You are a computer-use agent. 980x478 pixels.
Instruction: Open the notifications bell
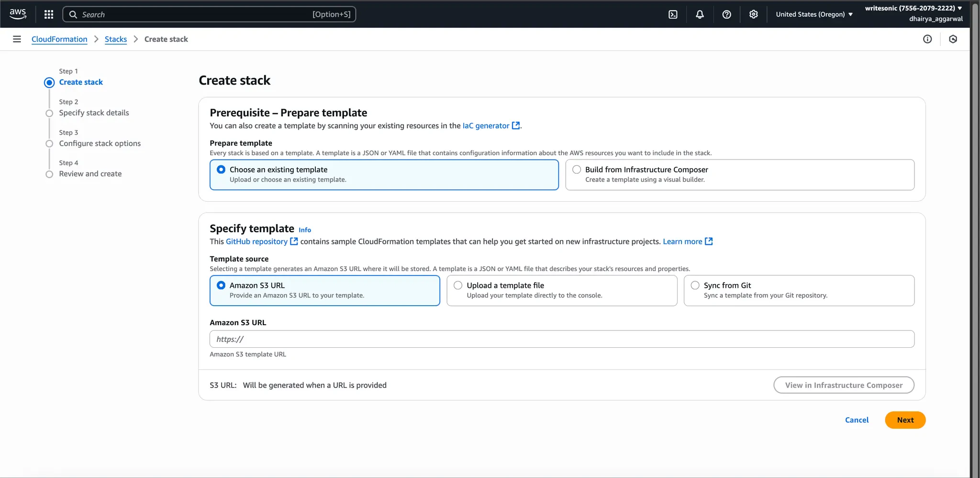(x=700, y=14)
